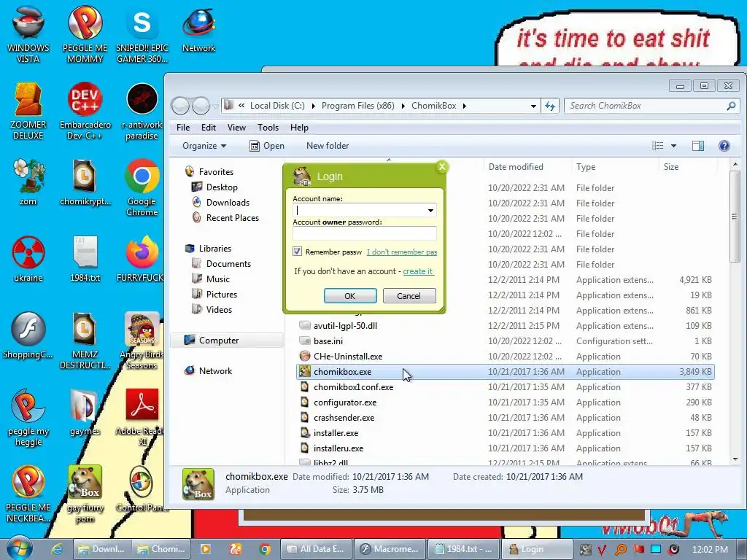Viewport: 747px width, 560px height.
Task: Expand the arrow after ChomikBox in address bar
Action: tap(465, 106)
